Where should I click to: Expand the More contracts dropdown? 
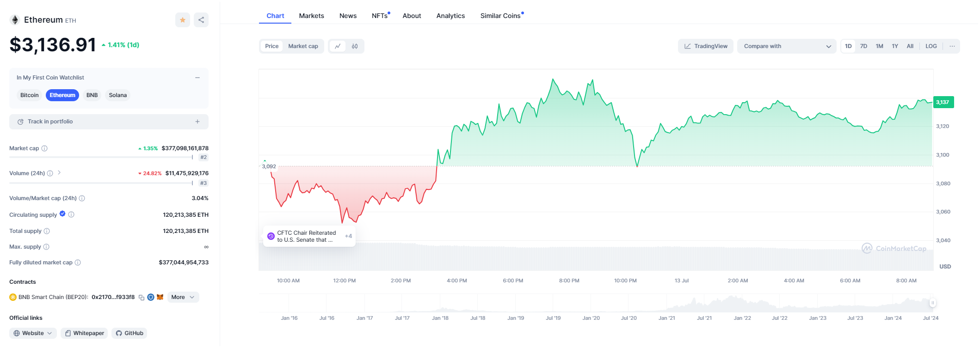(183, 297)
